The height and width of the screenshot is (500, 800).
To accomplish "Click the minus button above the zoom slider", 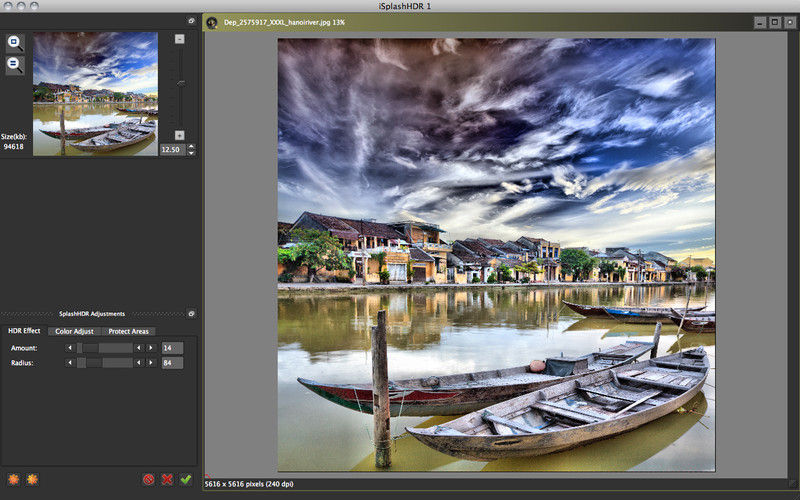I will click(x=180, y=39).
